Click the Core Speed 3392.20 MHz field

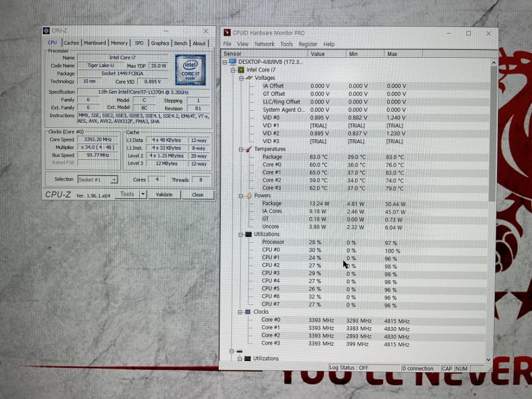(97, 139)
